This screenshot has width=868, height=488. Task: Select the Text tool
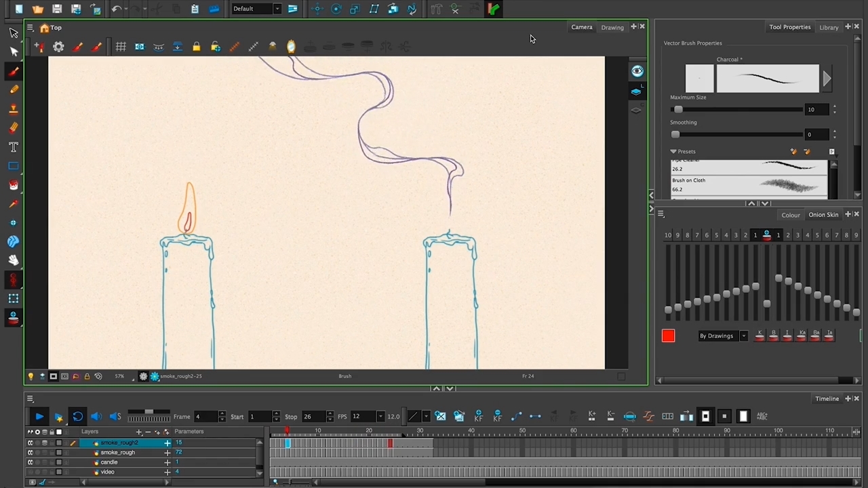(14, 147)
